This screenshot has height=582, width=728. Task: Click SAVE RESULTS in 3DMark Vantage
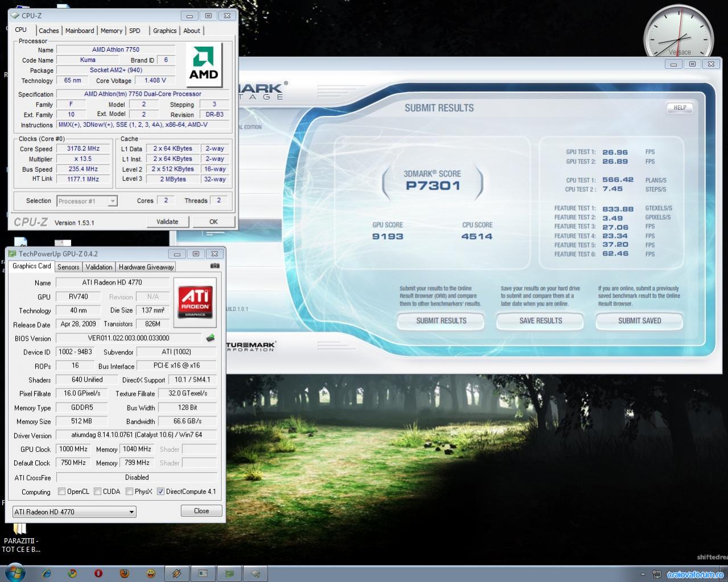541,321
